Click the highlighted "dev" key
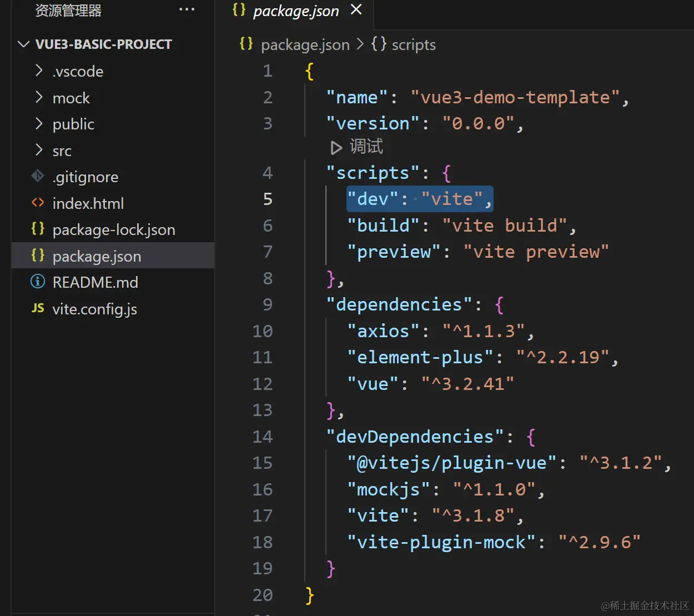Viewport: 694px width, 616px height. [373, 199]
